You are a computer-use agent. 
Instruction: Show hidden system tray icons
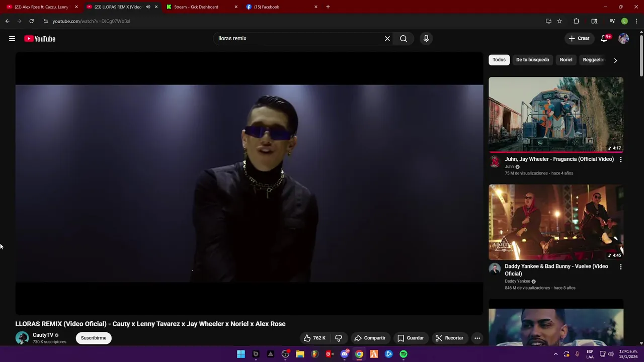(555, 354)
